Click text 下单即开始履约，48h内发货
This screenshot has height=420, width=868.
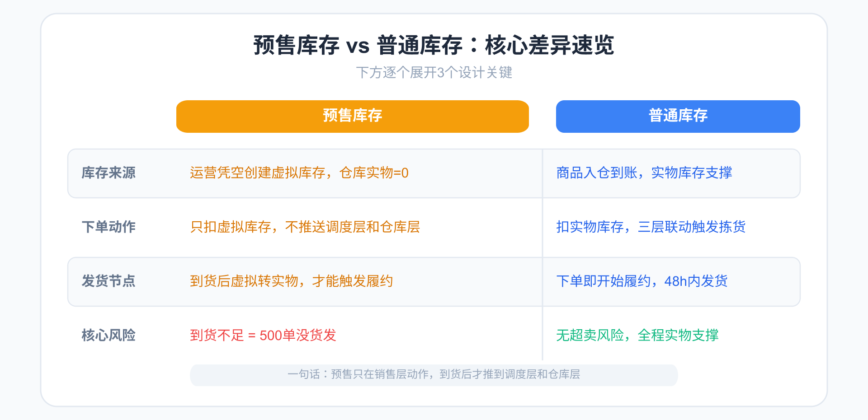coord(642,281)
